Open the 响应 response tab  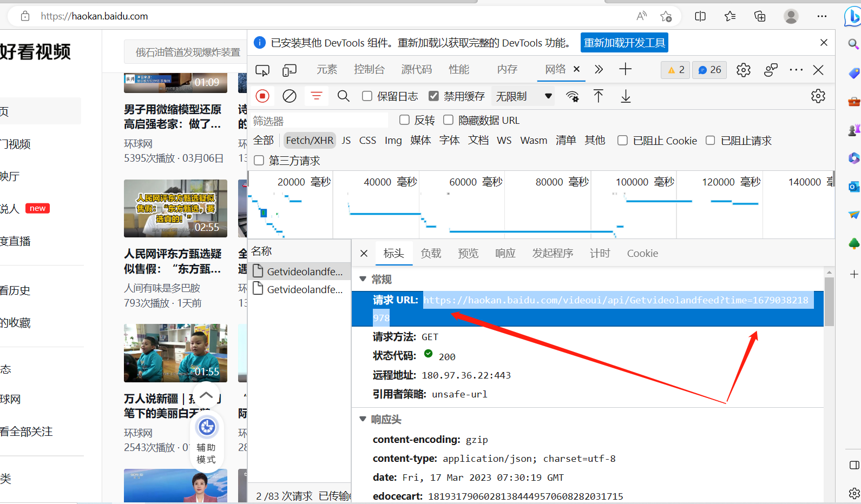(x=505, y=253)
